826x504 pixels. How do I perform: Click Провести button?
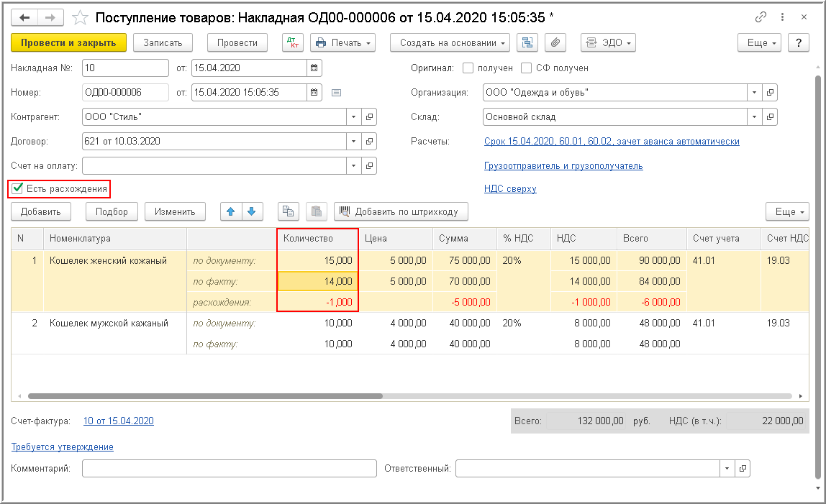[237, 42]
